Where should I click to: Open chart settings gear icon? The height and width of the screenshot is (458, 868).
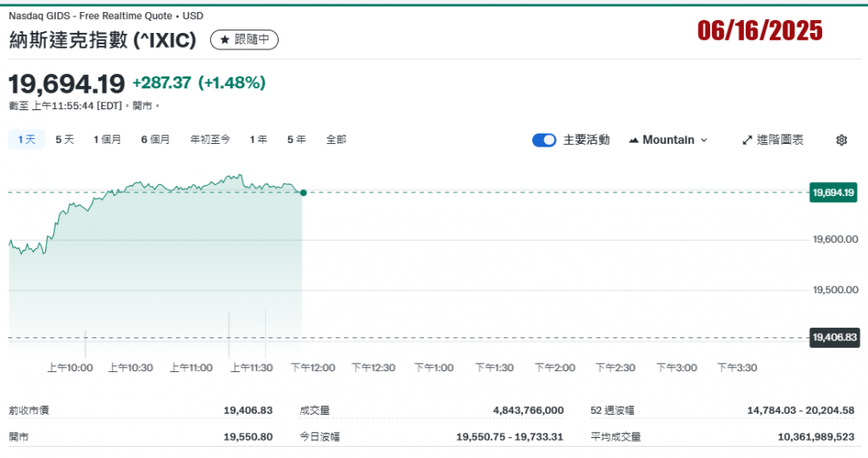tap(841, 141)
